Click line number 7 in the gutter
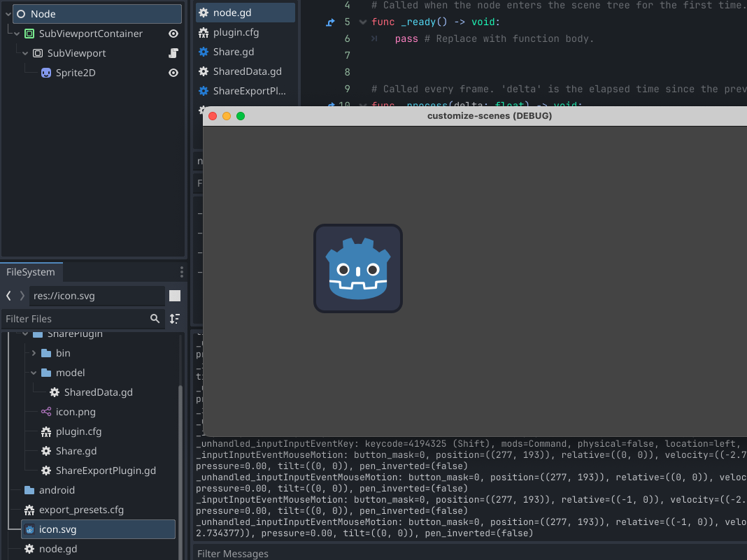Viewport: 747px width, 560px height. (348, 56)
